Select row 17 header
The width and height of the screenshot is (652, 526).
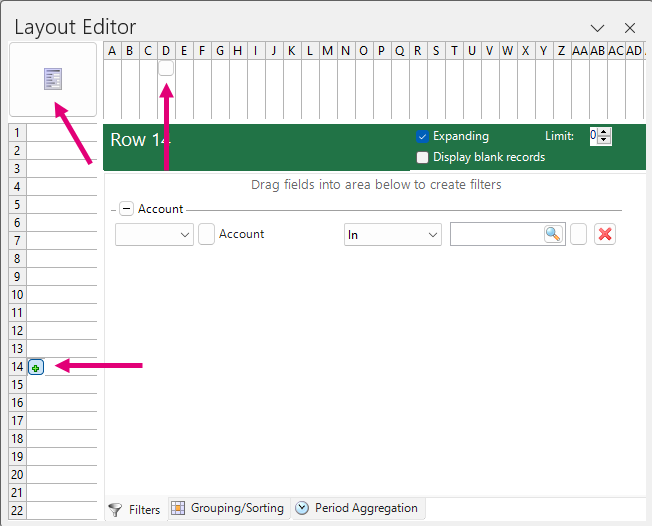[17, 421]
